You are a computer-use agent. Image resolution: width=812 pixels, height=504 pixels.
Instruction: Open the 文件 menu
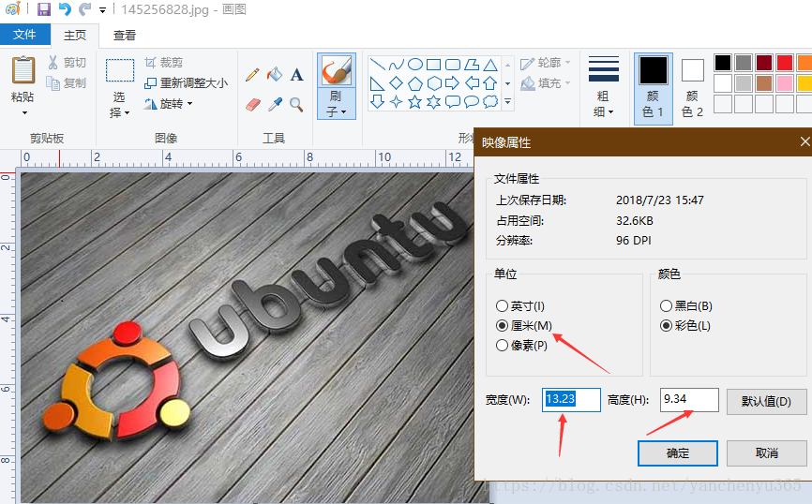(25, 35)
